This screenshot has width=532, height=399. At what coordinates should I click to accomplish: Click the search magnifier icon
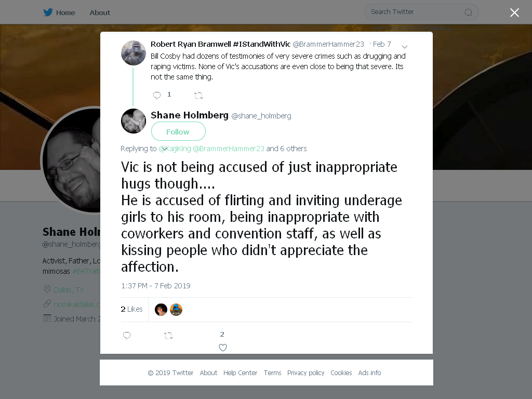[x=468, y=12]
